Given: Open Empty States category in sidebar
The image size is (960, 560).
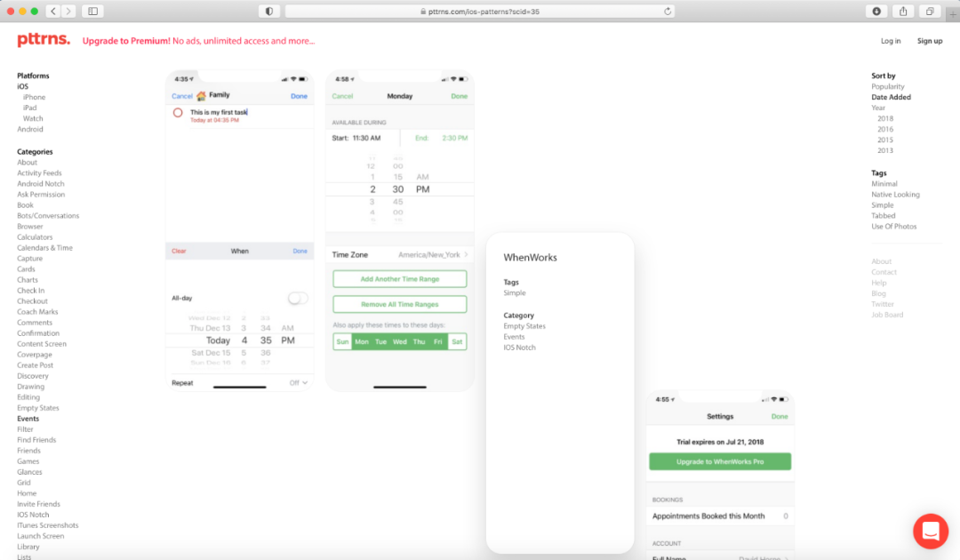Looking at the screenshot, I should coord(38,408).
